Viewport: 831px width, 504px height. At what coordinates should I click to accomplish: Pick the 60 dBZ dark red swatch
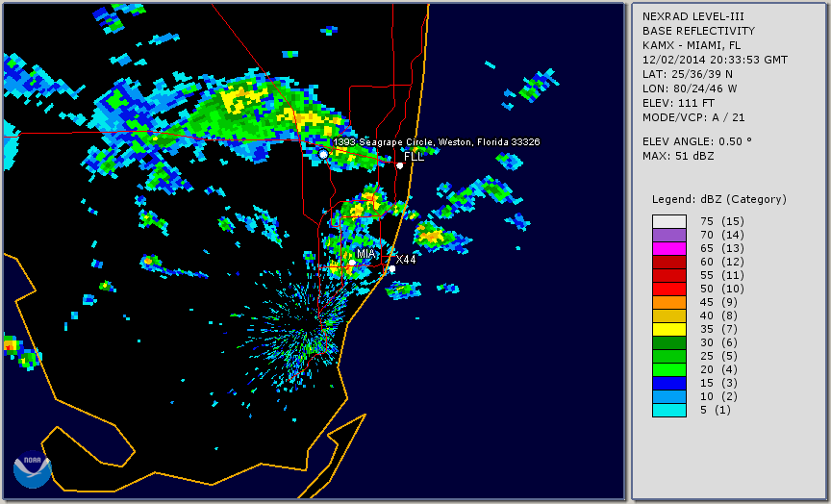point(669,262)
